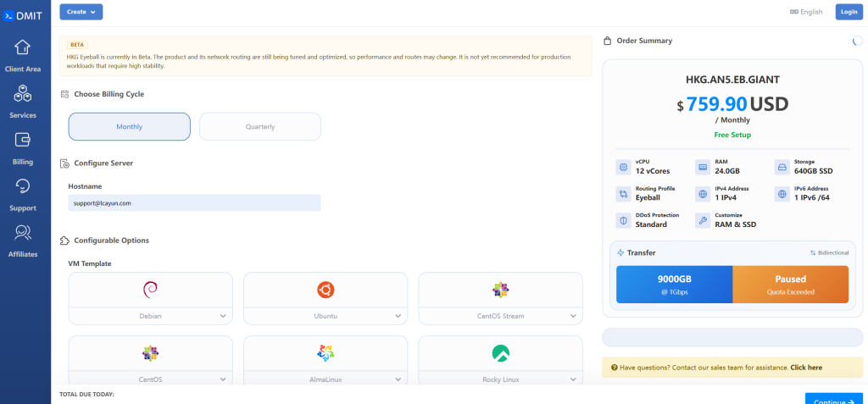Open the Support headset icon

(23, 186)
